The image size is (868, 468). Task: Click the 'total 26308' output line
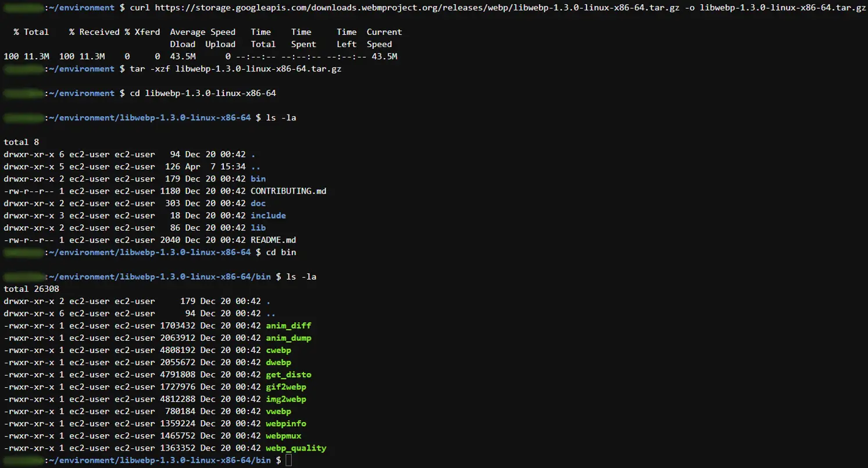pyautogui.click(x=31, y=289)
